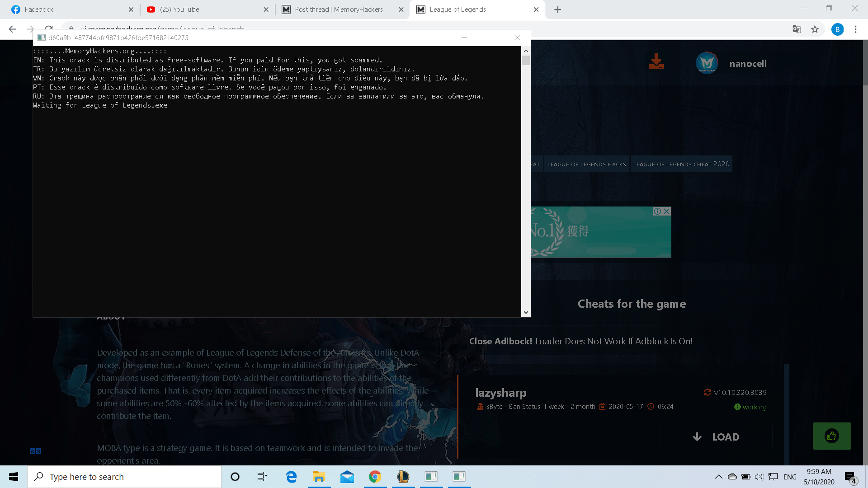868x488 pixels.
Task: Open the Mail app from taskbar
Action: click(347, 477)
